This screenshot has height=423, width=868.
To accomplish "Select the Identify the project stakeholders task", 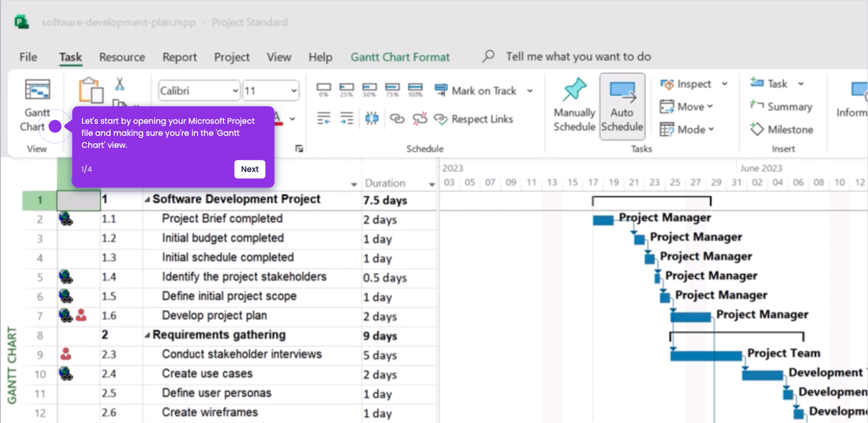I will (244, 277).
